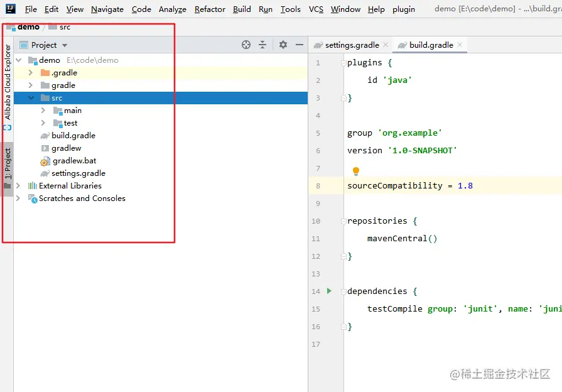Click on 'mavenCentral()' in editor
562x392 pixels.
[x=402, y=239]
